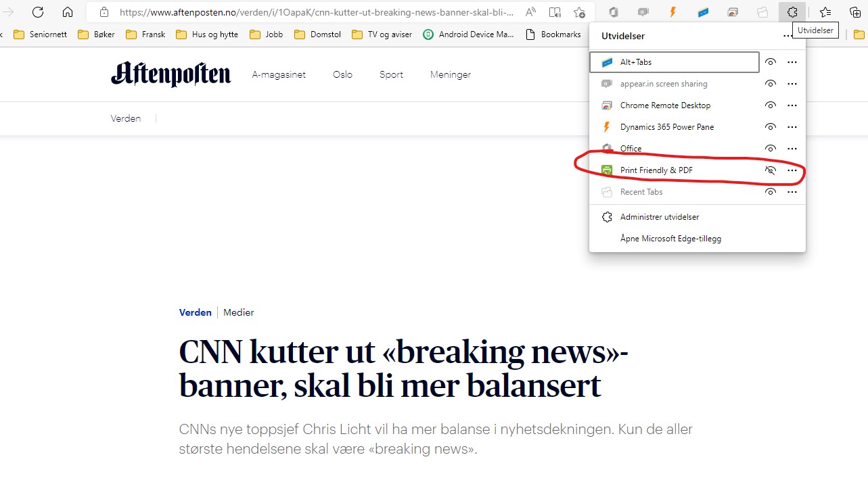Open the Utvidelser panel header ellipsis menu

click(x=787, y=36)
